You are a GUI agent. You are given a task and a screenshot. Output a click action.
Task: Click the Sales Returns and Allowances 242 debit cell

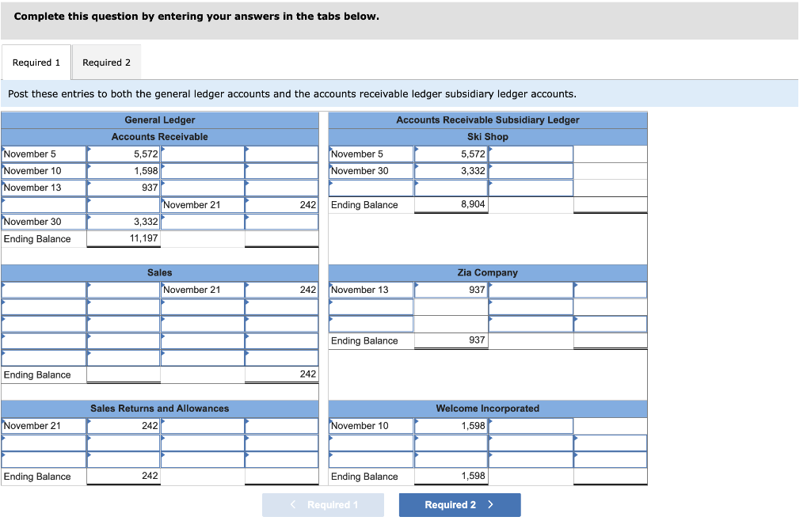(123, 425)
